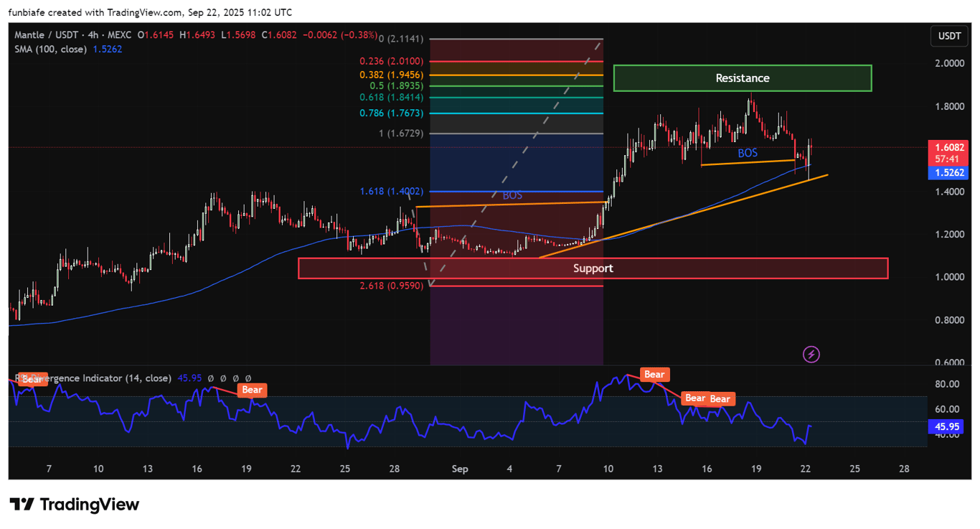Viewport: 980px width, 529px height.
Task: Select the green Resistance zone rectangle
Action: [743, 78]
